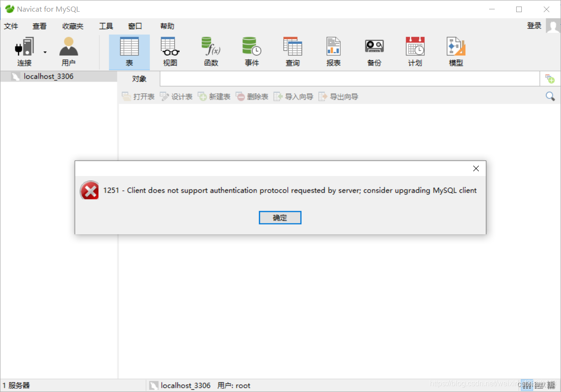Expand the Connection dropdown arrow
This screenshot has width=561, height=392.
pos(45,52)
